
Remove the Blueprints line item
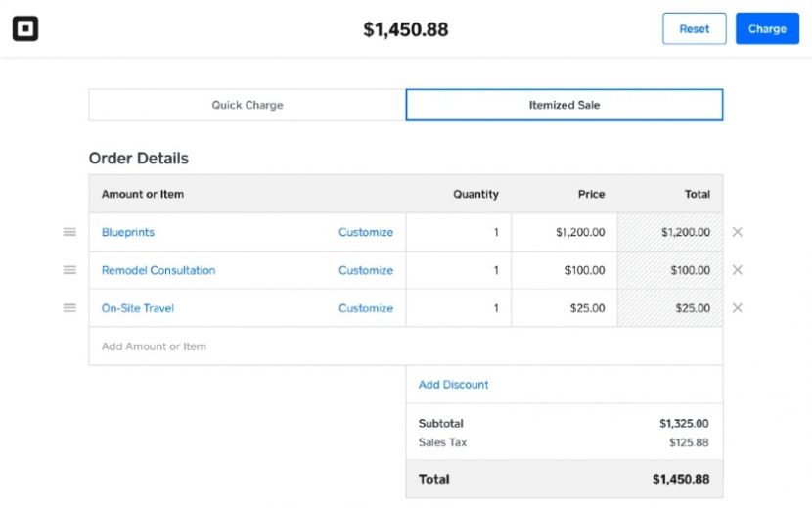[738, 232]
